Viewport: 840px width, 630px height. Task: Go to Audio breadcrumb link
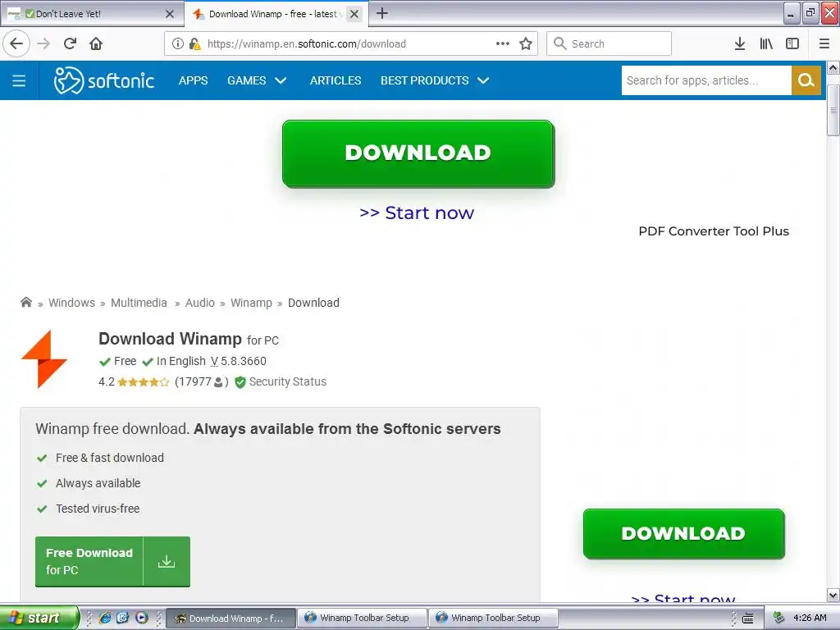[x=200, y=303]
